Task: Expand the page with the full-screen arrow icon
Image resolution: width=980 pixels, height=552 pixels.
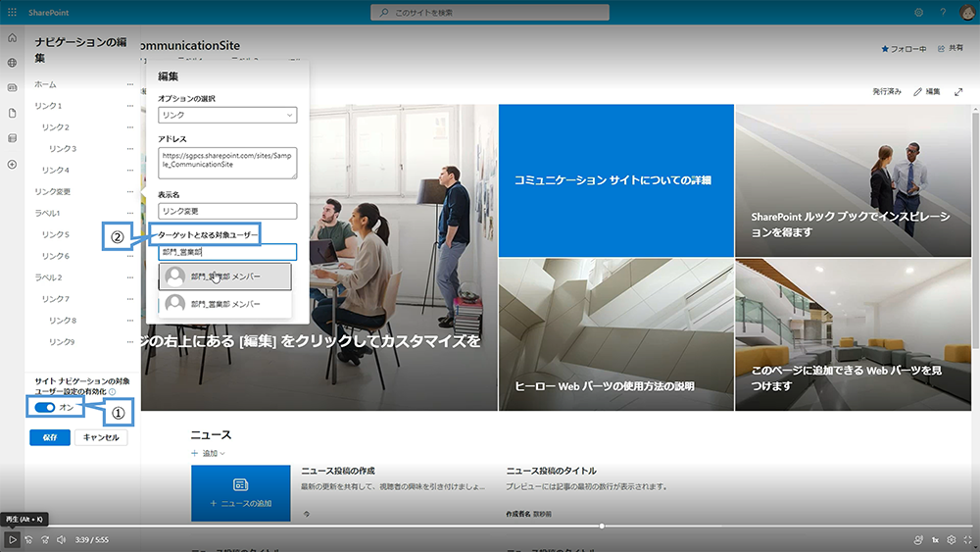Action: coord(958,92)
